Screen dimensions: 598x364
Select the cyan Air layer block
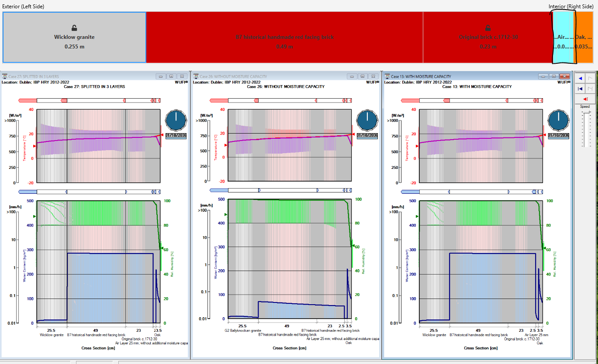(x=563, y=38)
